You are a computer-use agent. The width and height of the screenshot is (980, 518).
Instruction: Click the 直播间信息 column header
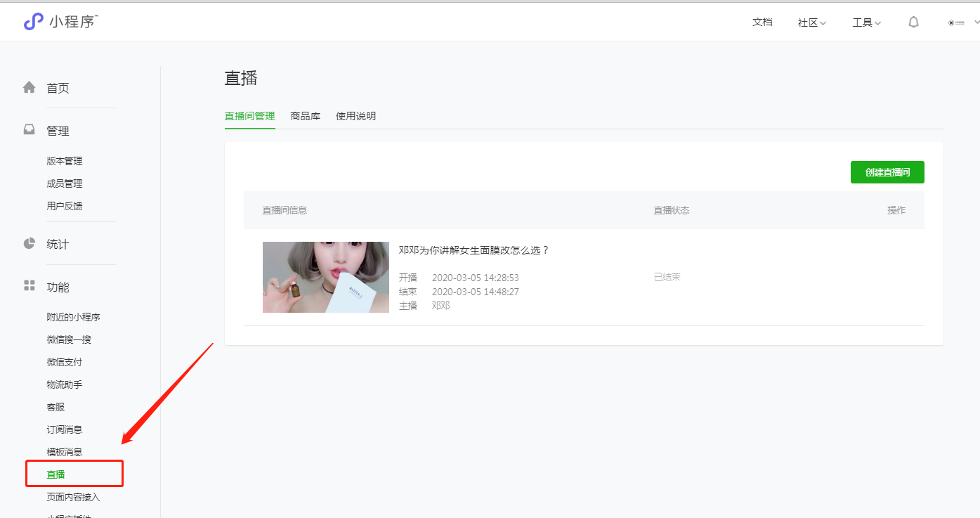click(x=285, y=210)
